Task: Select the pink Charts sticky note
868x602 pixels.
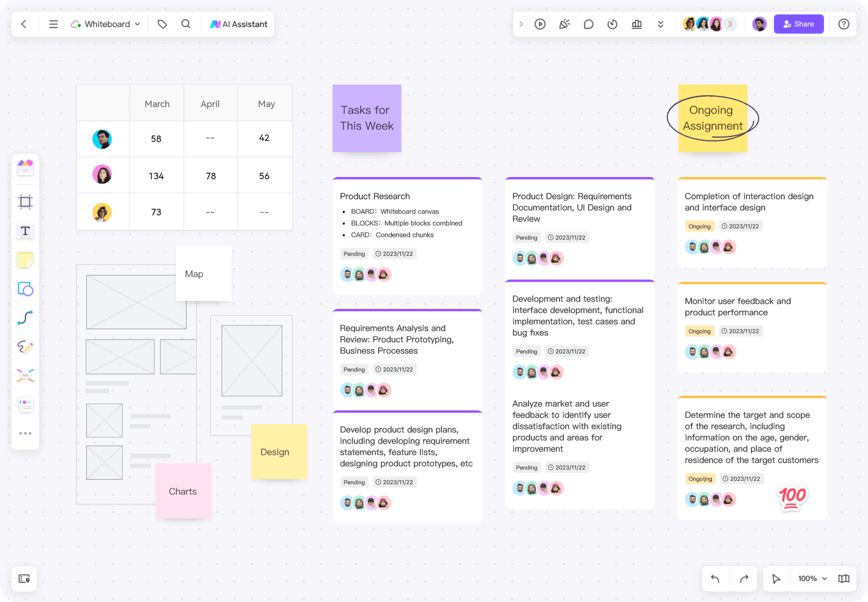Action: (183, 491)
